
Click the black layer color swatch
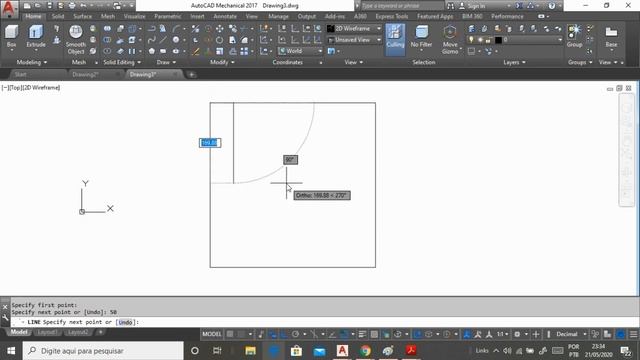pos(498,40)
